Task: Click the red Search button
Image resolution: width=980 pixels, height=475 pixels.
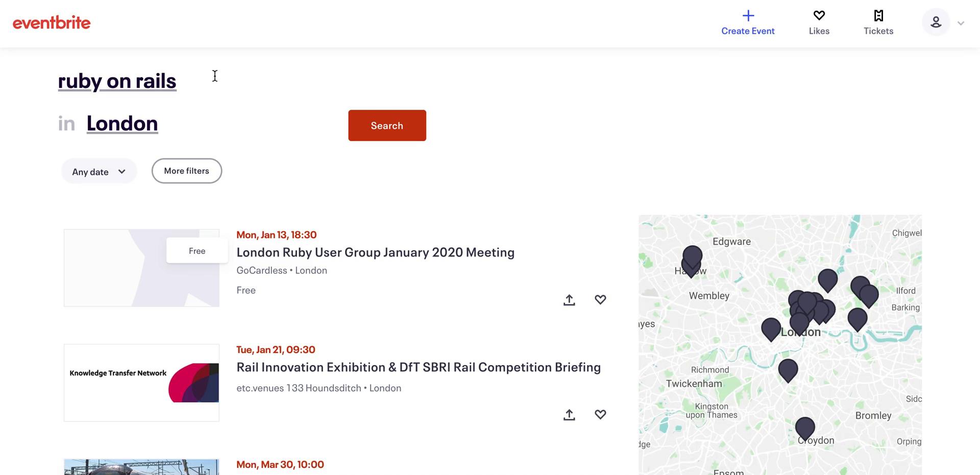Action: pos(387,125)
